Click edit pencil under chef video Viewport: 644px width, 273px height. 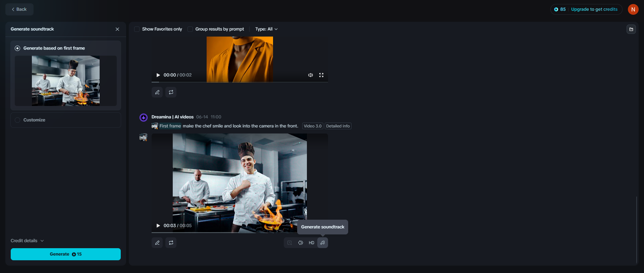pyautogui.click(x=157, y=243)
